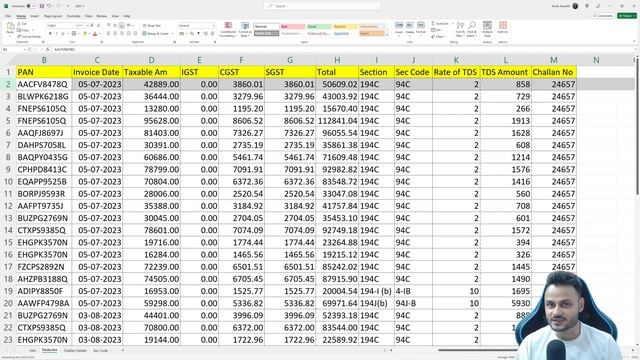Viewport: 640px width, 360px height.
Task: Select column H header
Action: coord(337,60)
